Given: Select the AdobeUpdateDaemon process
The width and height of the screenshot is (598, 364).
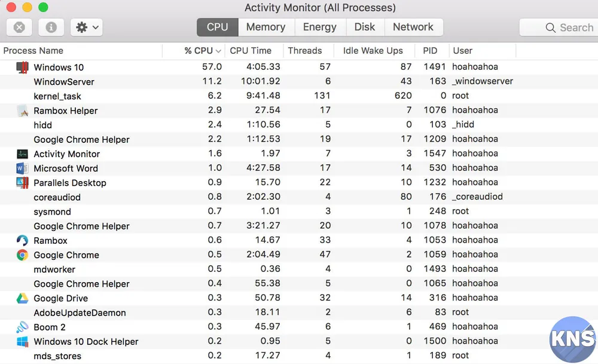Looking at the screenshot, I should pyautogui.click(x=299, y=313).
